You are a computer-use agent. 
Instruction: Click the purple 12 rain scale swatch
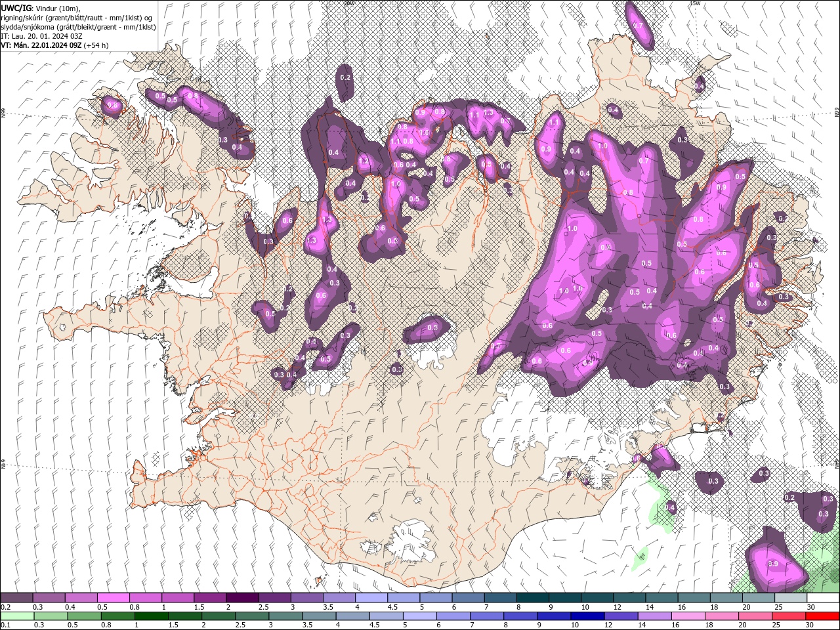point(620,616)
